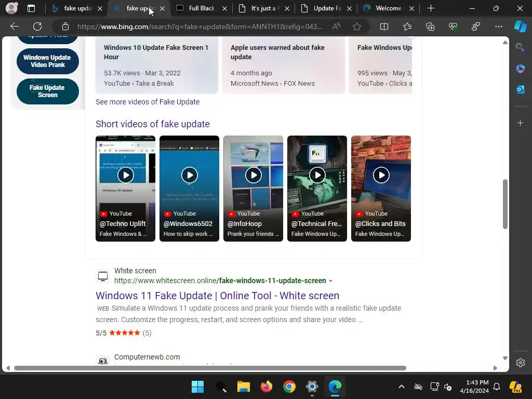Click the address bar URL field
This screenshot has width=532, height=399.
click(x=200, y=26)
